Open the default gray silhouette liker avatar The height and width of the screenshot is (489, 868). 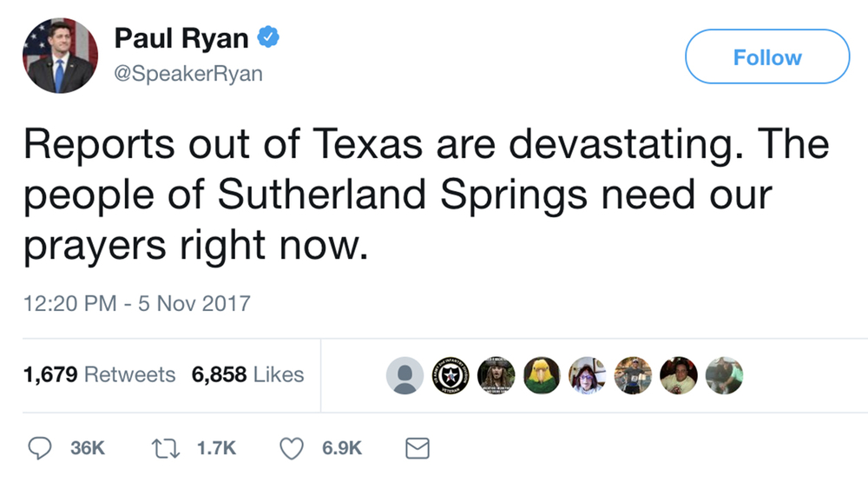point(404,375)
